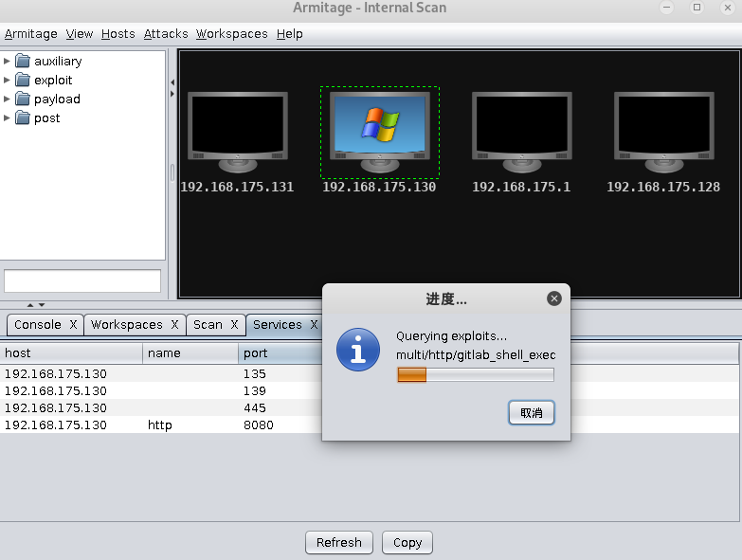Open the View menu
Image resolution: width=742 pixels, height=560 pixels.
(x=80, y=34)
